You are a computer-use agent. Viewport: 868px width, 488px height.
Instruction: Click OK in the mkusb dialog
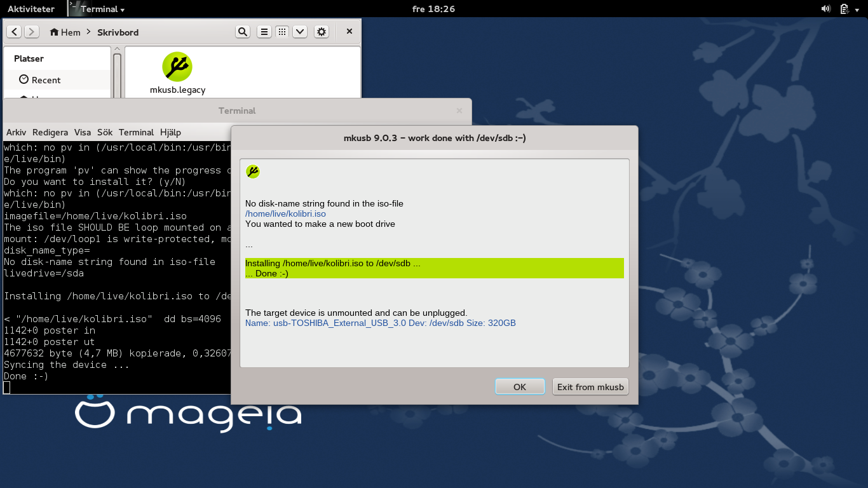click(x=520, y=386)
